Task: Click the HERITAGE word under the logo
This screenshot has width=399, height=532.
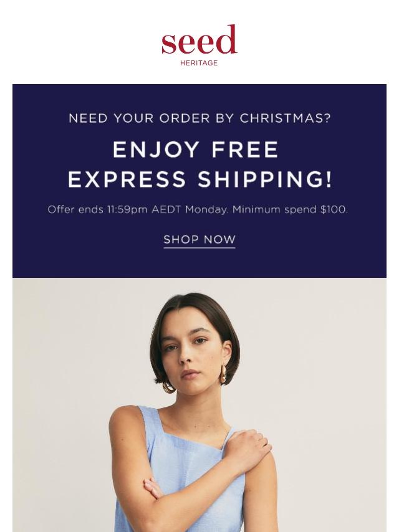Action: pos(199,63)
